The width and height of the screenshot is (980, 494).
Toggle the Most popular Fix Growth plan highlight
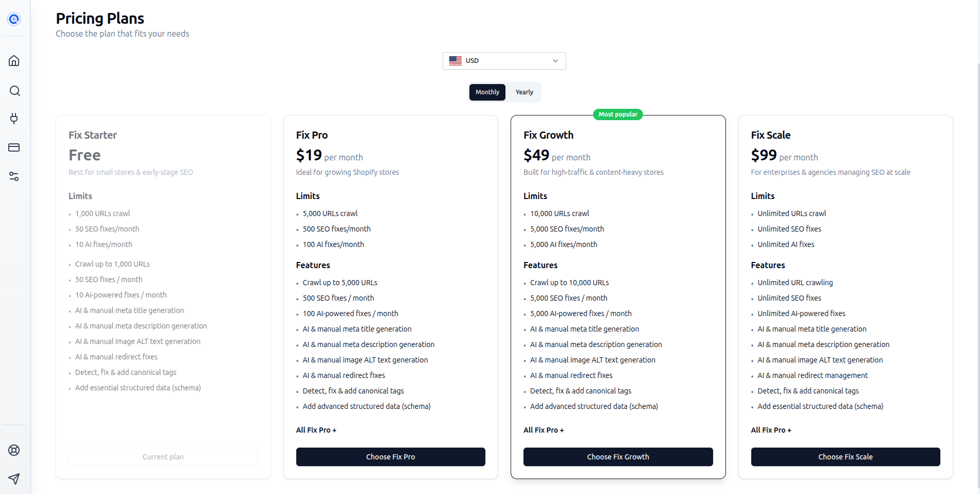(617, 114)
